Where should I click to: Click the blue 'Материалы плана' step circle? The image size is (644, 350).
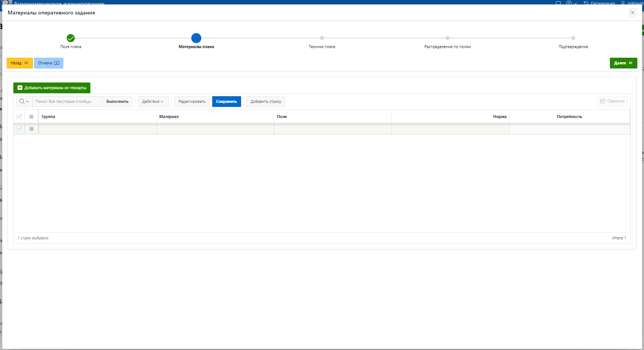point(196,38)
